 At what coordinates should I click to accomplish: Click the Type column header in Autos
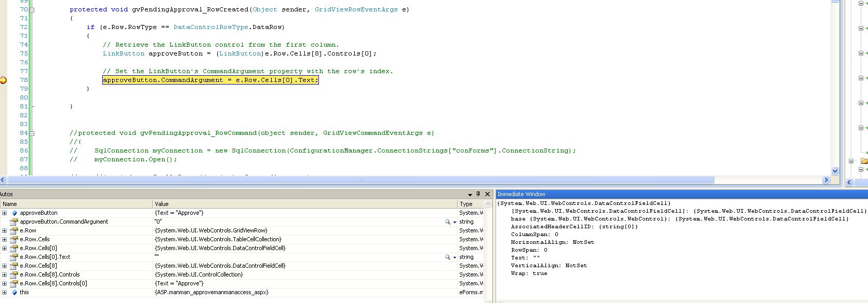[471, 204]
